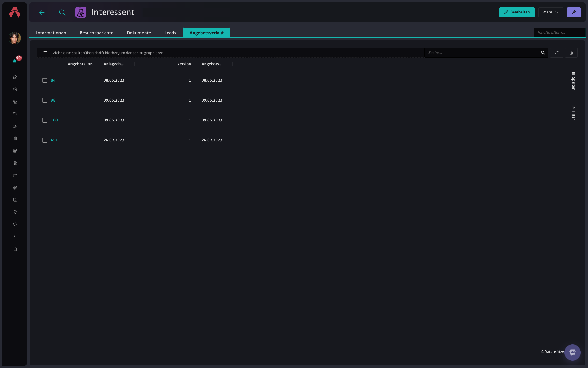Go to home icon in sidebar
Screen dimensions: 588x368
(15, 77)
